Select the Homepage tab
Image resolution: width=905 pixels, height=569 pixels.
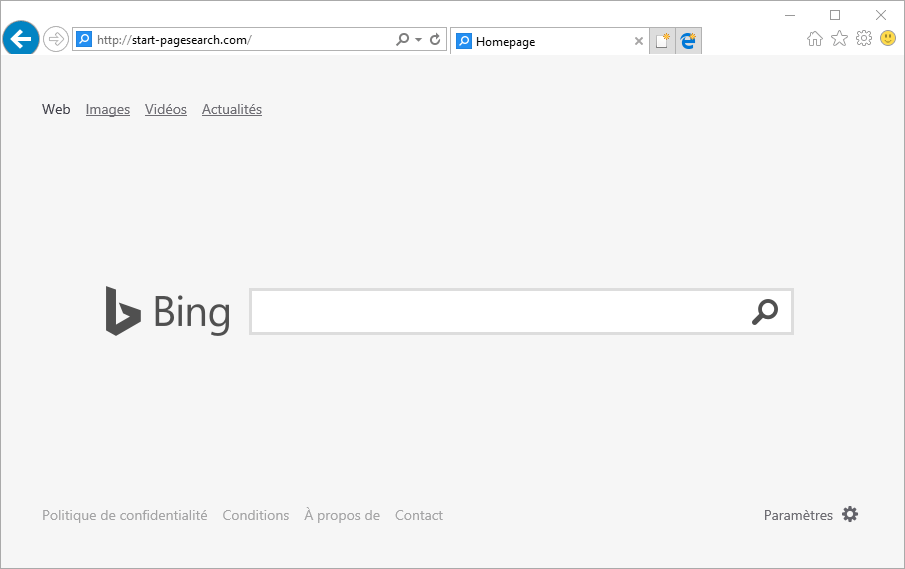pos(540,42)
